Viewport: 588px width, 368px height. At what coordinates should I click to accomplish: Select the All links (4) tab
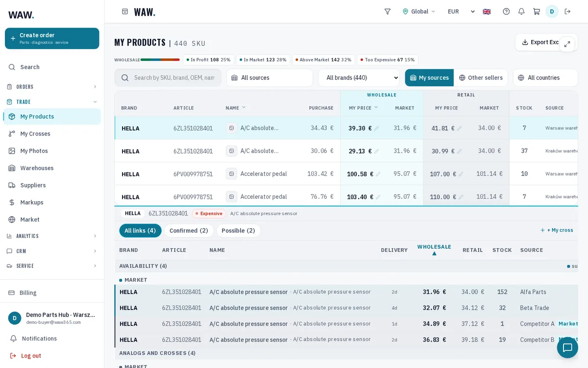coord(140,231)
